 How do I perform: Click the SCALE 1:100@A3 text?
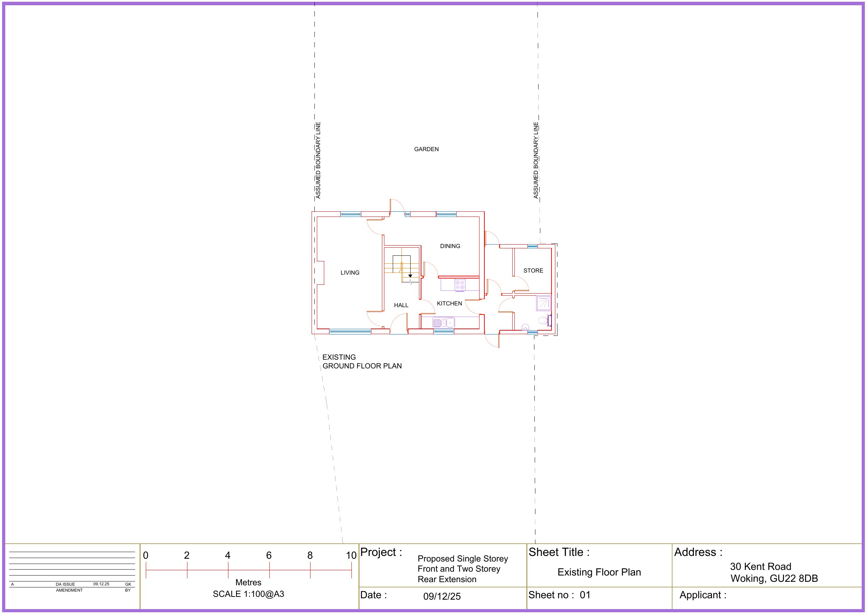click(x=248, y=594)
